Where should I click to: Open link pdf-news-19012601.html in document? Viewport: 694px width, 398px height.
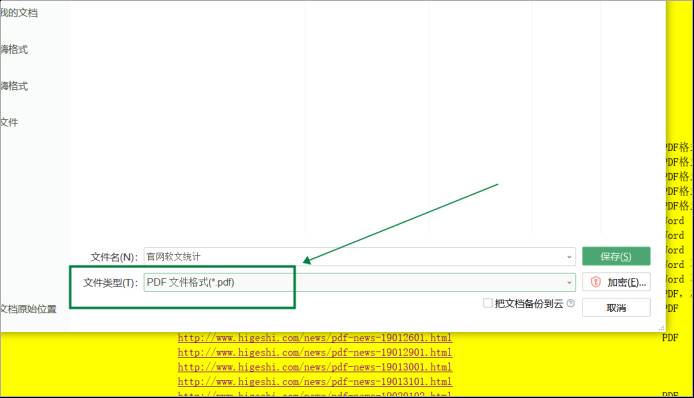[x=315, y=338]
